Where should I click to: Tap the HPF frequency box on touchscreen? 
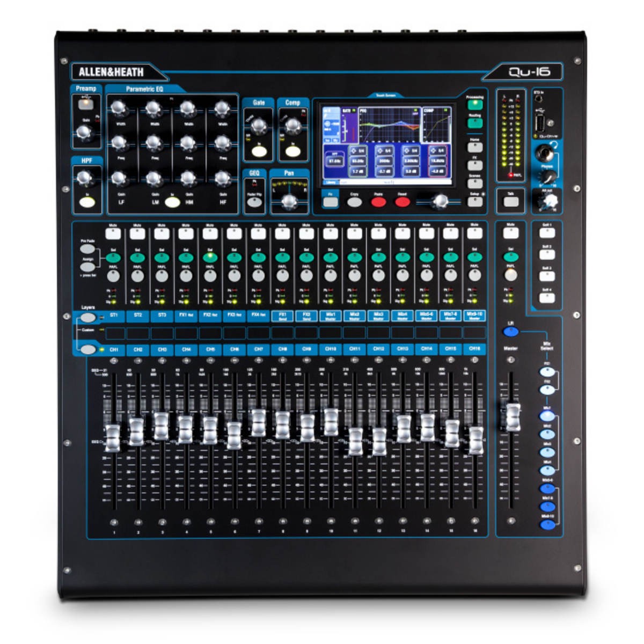coord(334,159)
